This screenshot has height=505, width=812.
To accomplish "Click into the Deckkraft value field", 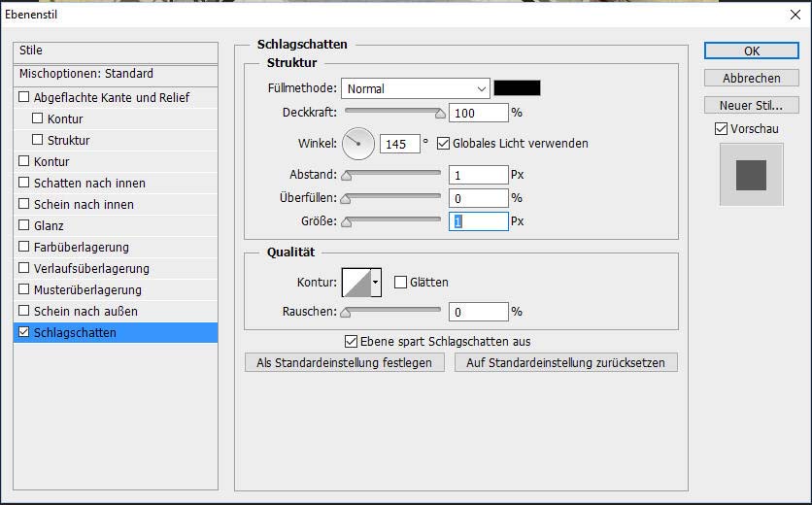I will [478, 114].
